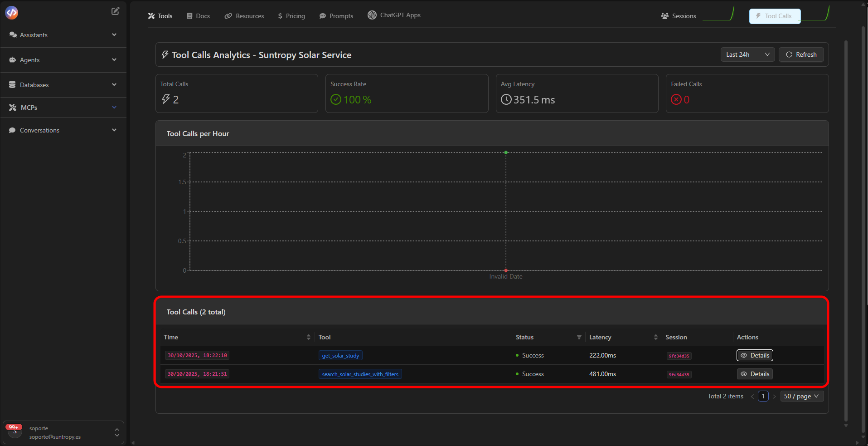Open the ChatGPT Apps tab
Viewport: 868px width, 446px height.
click(394, 15)
